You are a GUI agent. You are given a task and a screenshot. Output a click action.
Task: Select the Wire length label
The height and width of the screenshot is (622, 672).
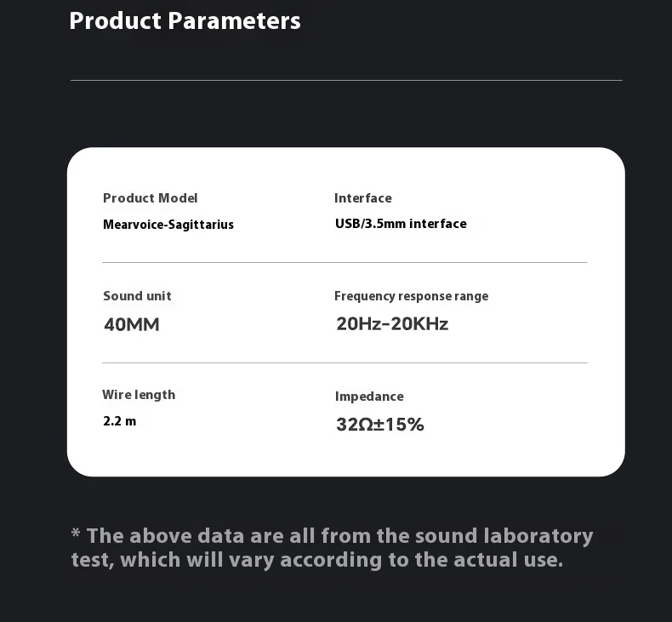(x=139, y=395)
